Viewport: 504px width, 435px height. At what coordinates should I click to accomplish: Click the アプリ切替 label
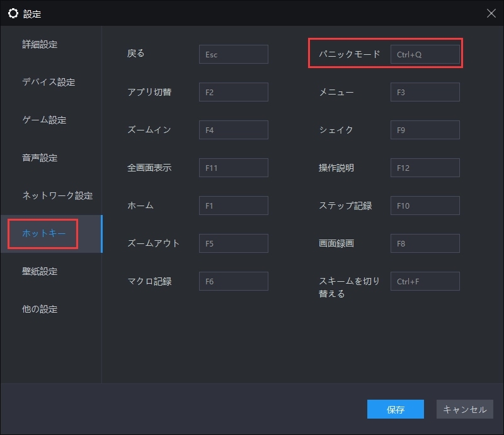click(x=149, y=92)
